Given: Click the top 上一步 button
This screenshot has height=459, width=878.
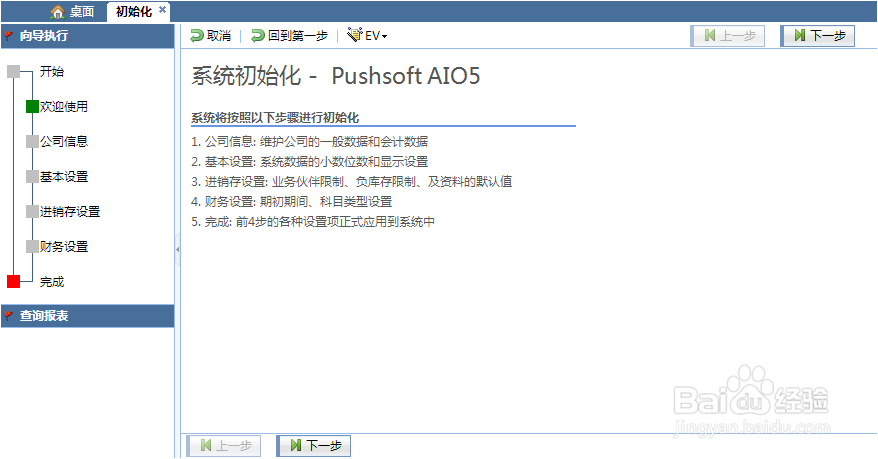Looking at the screenshot, I should (728, 36).
